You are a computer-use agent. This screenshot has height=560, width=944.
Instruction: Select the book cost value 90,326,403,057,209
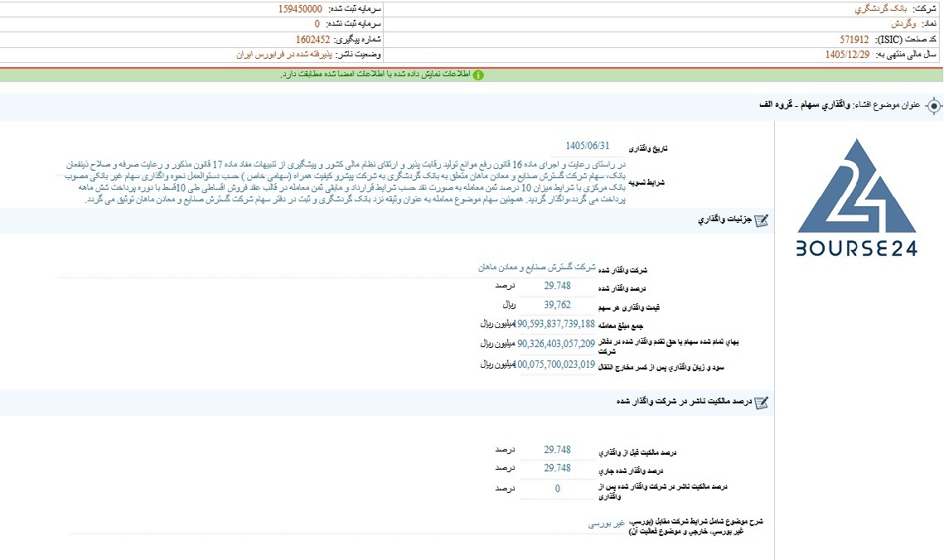click(555, 344)
